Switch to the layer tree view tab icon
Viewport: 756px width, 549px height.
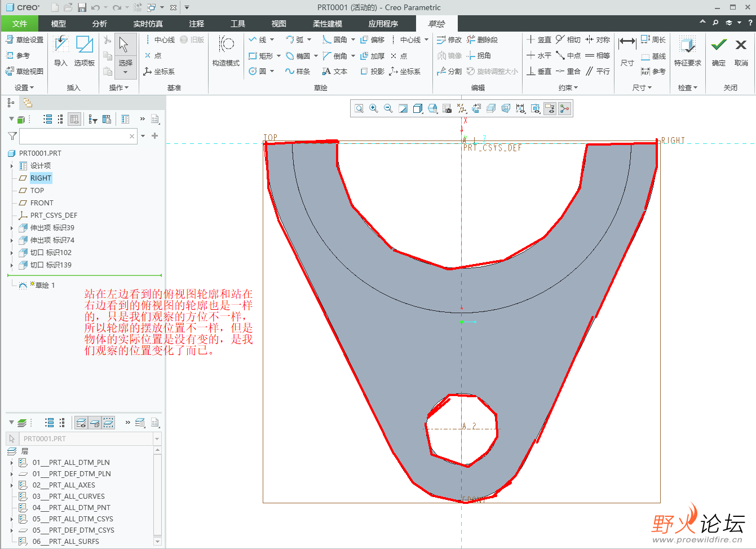click(27, 103)
